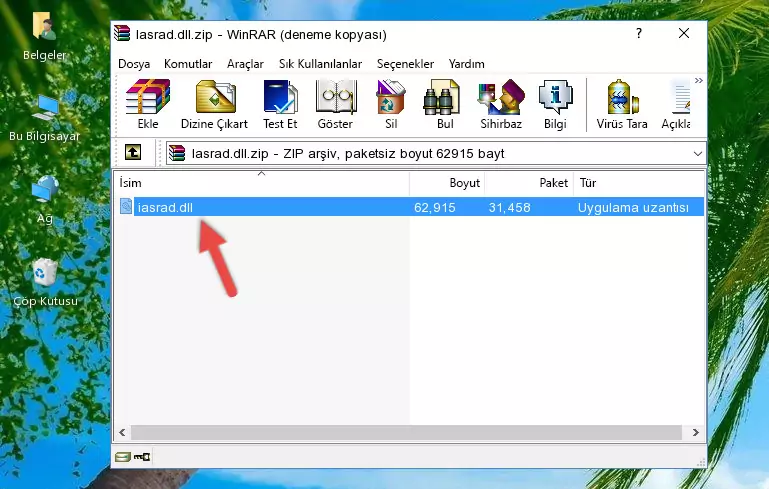Click horizontal scrollbar left arrow
The image size is (769, 489).
tap(123, 432)
